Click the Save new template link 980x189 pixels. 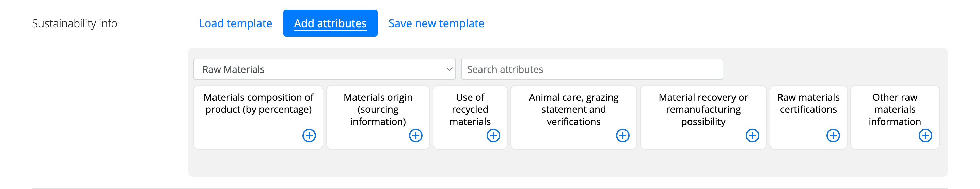coord(436,23)
